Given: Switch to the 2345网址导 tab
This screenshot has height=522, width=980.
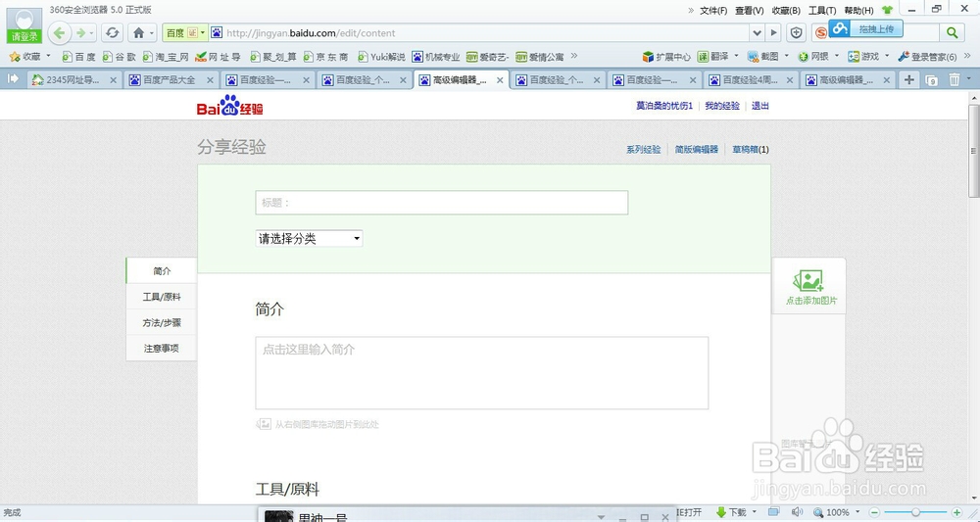Looking at the screenshot, I should 73,80.
